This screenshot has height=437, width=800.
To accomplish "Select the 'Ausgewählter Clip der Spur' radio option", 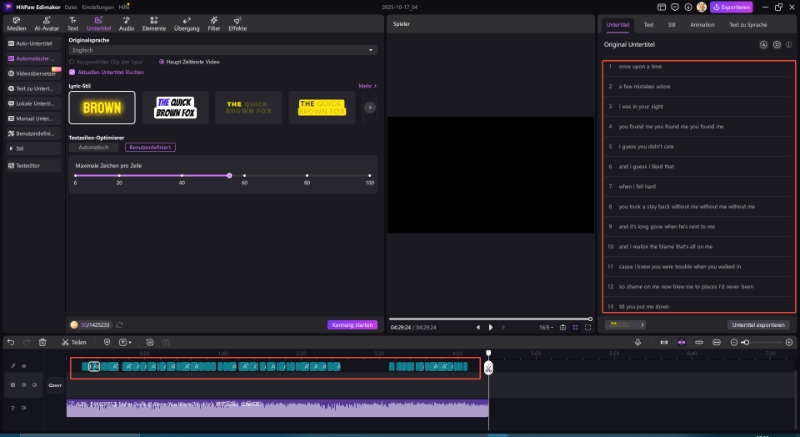I will tap(72, 61).
